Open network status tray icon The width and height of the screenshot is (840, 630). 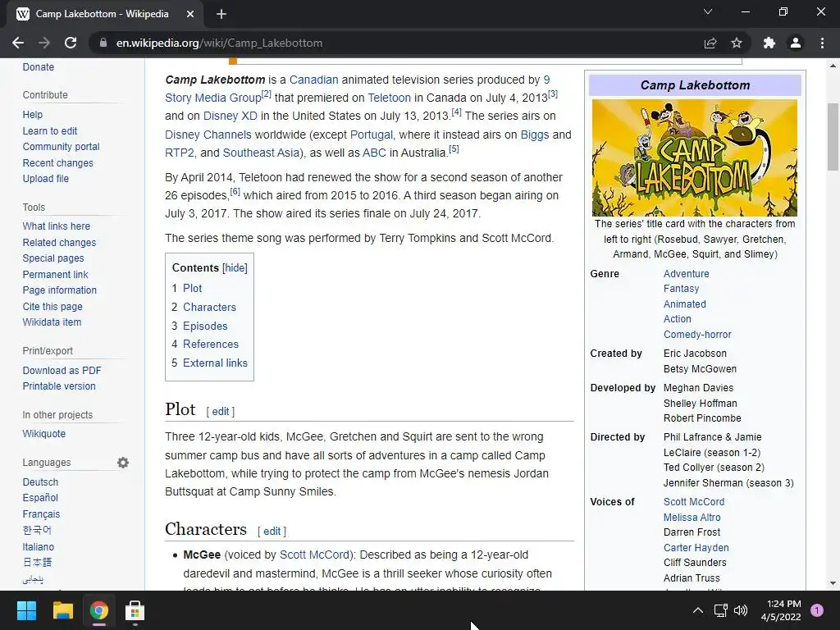(x=720, y=610)
